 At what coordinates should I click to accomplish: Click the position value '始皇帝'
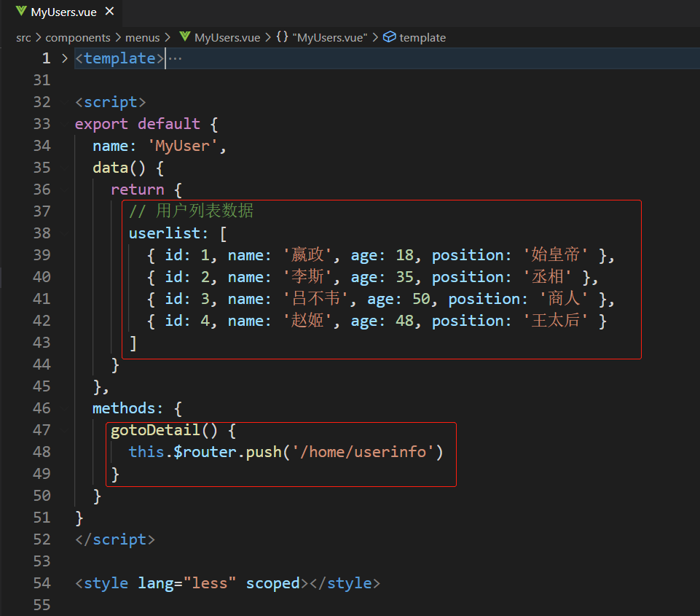(x=555, y=254)
